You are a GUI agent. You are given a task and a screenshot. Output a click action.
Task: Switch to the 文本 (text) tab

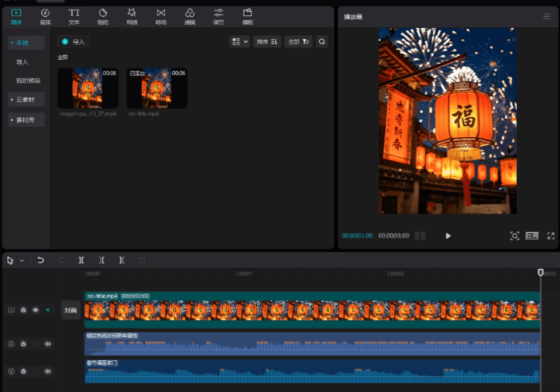[73, 16]
